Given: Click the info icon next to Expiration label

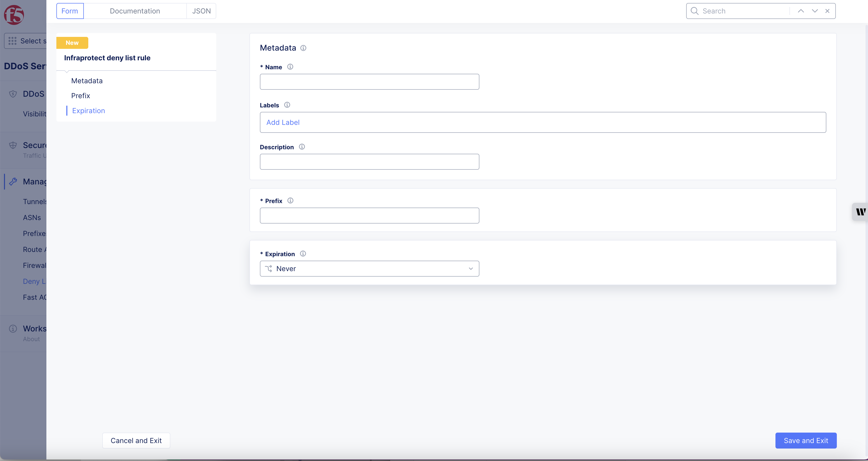Looking at the screenshot, I should coord(303,254).
